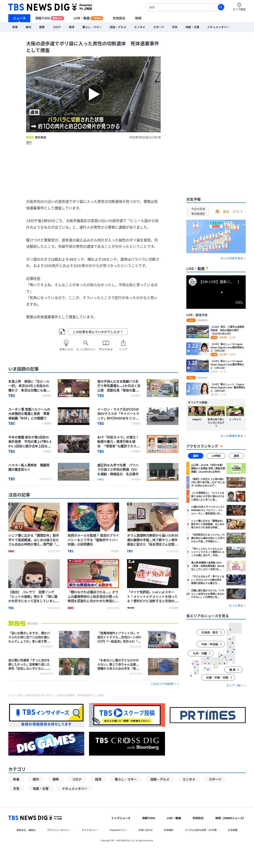
Task: Select ニュース main tab
Action: coord(19,18)
